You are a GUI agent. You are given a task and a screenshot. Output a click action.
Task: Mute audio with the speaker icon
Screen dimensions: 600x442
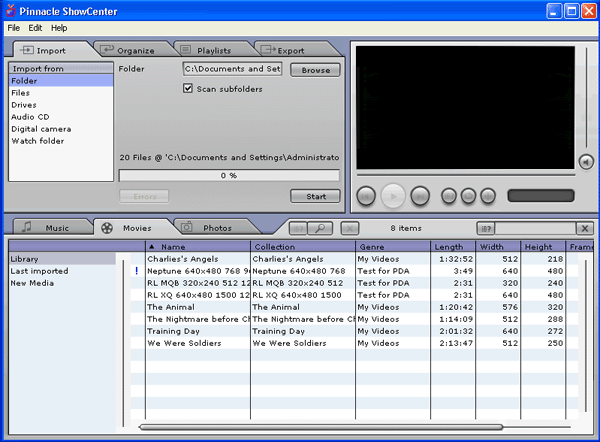[586, 162]
